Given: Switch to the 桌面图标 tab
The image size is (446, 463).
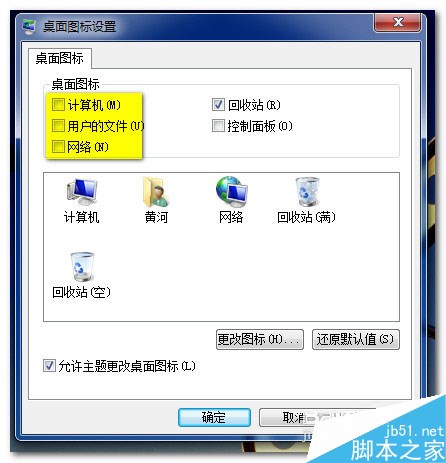Looking at the screenshot, I should (60, 58).
